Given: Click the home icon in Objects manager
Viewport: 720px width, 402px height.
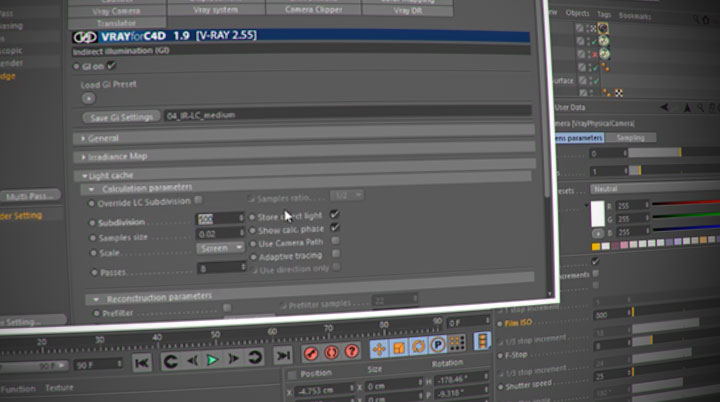Looking at the screenshot, I should [x=706, y=20].
